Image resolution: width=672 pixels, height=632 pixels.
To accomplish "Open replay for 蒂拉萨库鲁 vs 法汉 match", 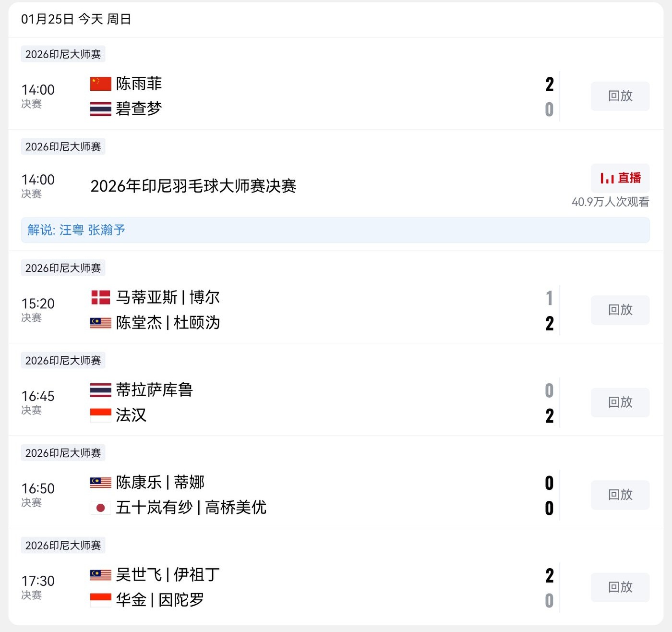I will click(x=620, y=402).
